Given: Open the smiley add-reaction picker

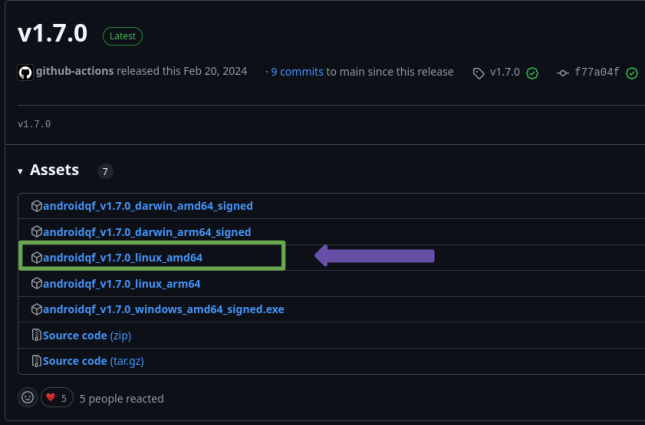Looking at the screenshot, I should (28, 398).
